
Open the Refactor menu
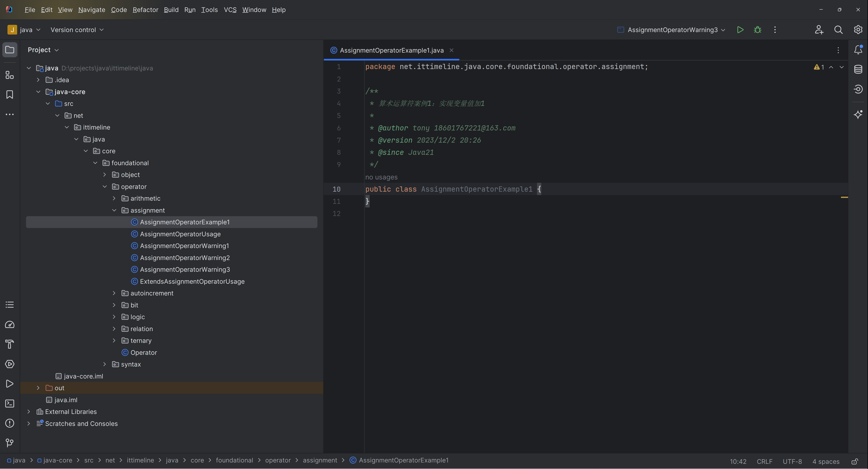[145, 10]
